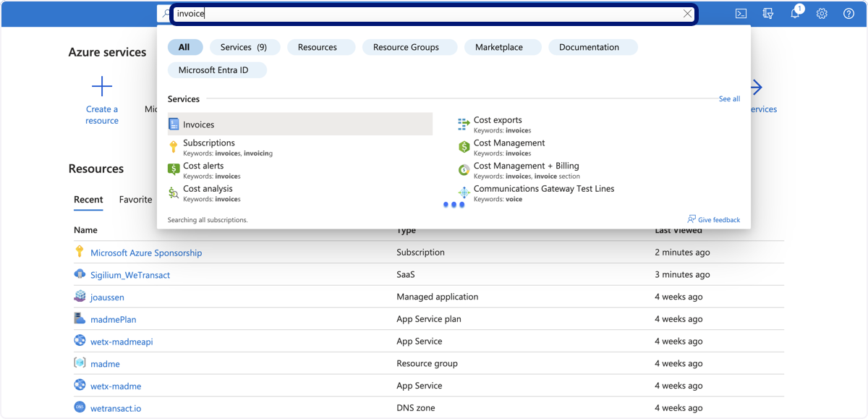
Task: Click the 'Searching all subscriptions.' text
Action: [x=208, y=219]
